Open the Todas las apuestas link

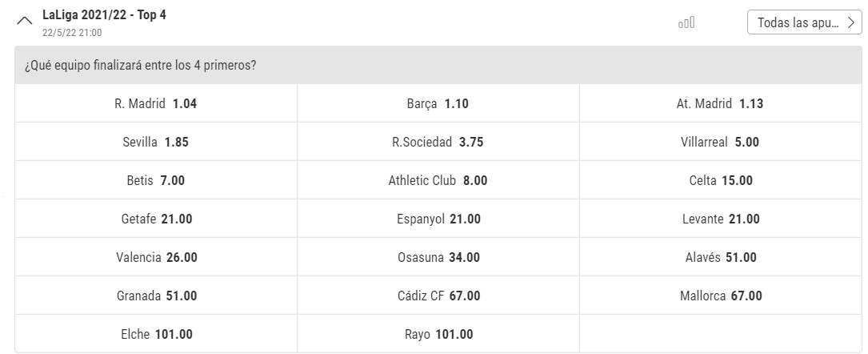(804, 22)
